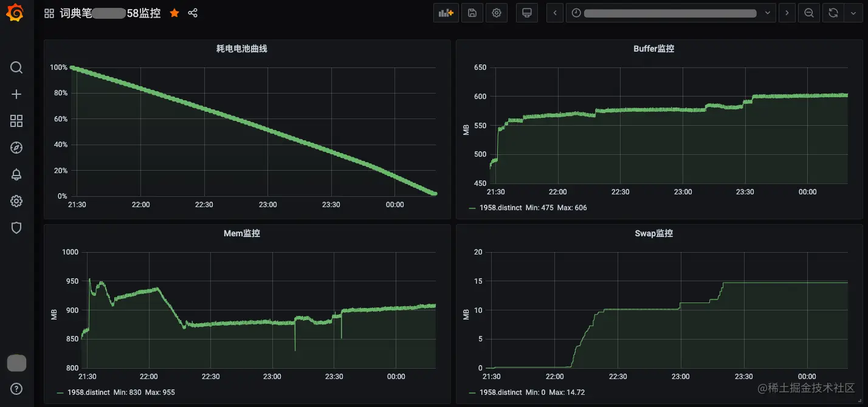The width and height of the screenshot is (868, 407).
Task: Open the Explore compass icon
Action: (x=16, y=148)
